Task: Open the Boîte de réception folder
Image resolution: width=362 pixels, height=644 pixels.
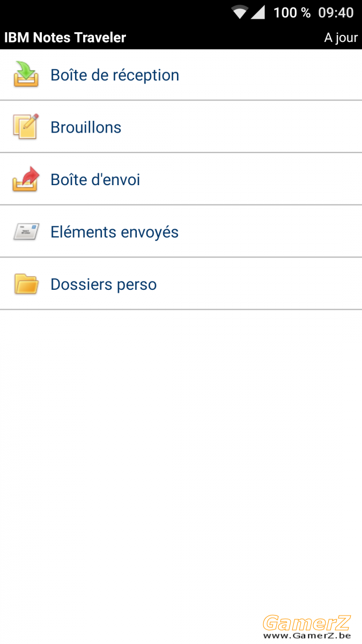Action: tap(181, 75)
